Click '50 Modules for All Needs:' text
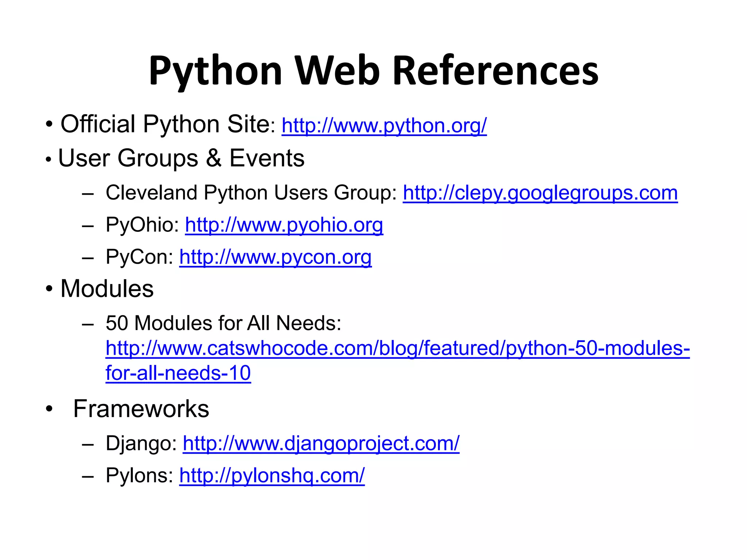Image resolution: width=747 pixels, height=560 pixels. coord(223,323)
